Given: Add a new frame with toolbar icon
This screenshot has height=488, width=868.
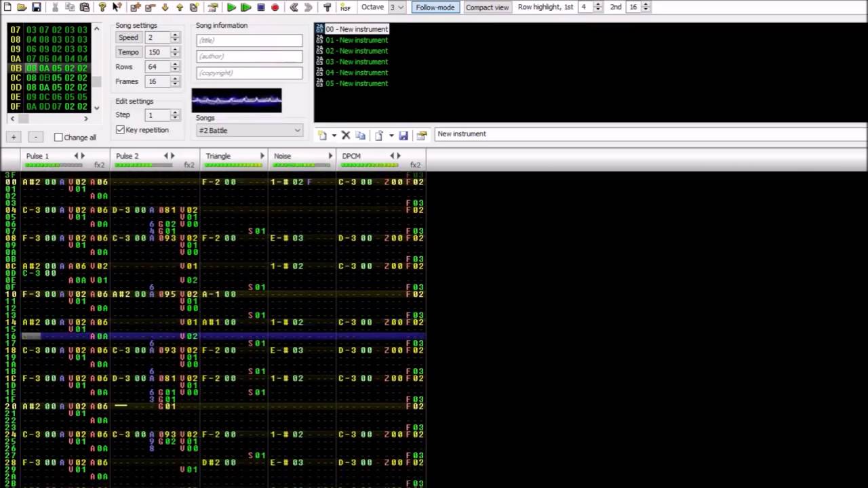Looking at the screenshot, I should [x=136, y=7].
